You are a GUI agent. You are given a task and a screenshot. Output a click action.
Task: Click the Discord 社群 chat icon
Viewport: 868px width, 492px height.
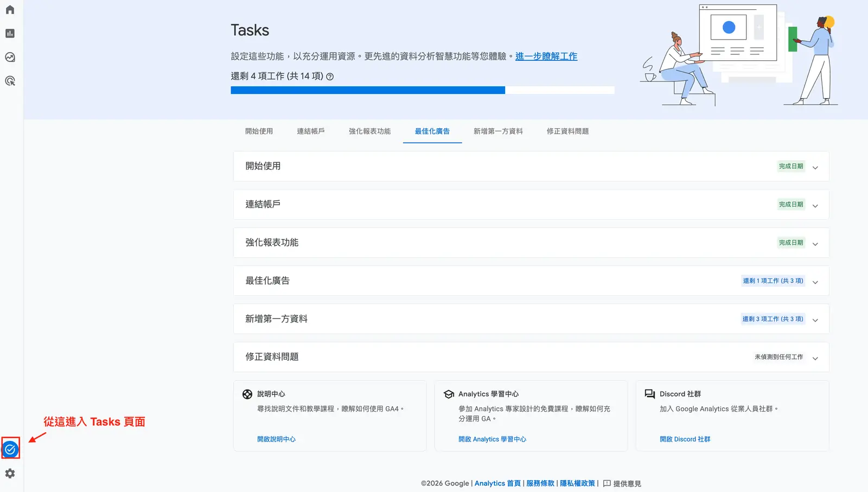coord(650,394)
